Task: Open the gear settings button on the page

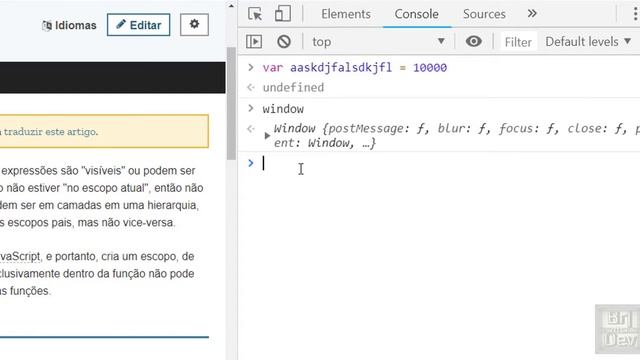Action: (194, 24)
